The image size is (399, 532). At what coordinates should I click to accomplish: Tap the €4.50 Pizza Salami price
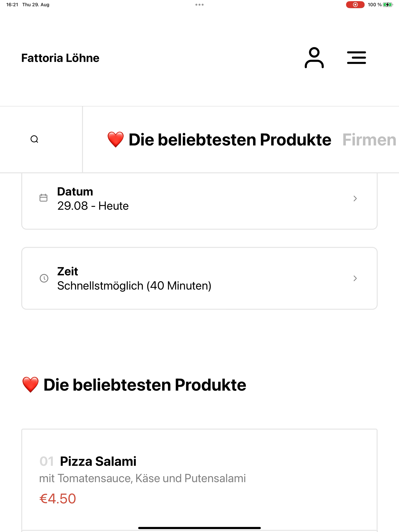pyautogui.click(x=58, y=499)
